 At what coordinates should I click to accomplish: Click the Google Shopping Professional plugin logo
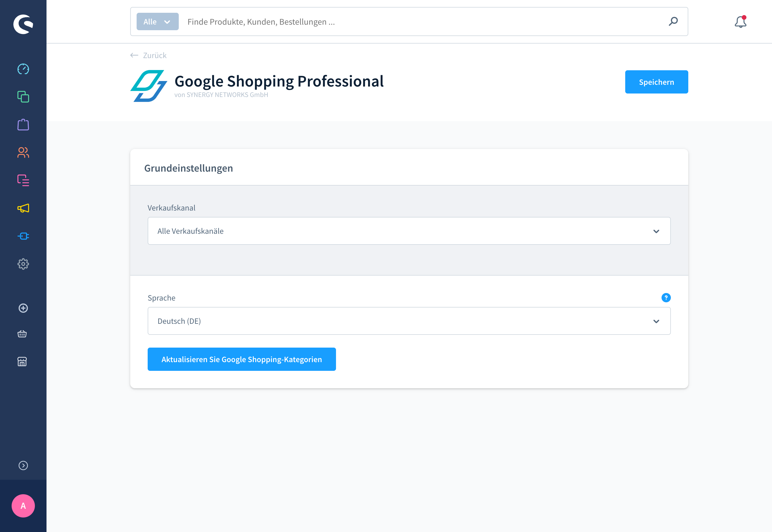149,86
